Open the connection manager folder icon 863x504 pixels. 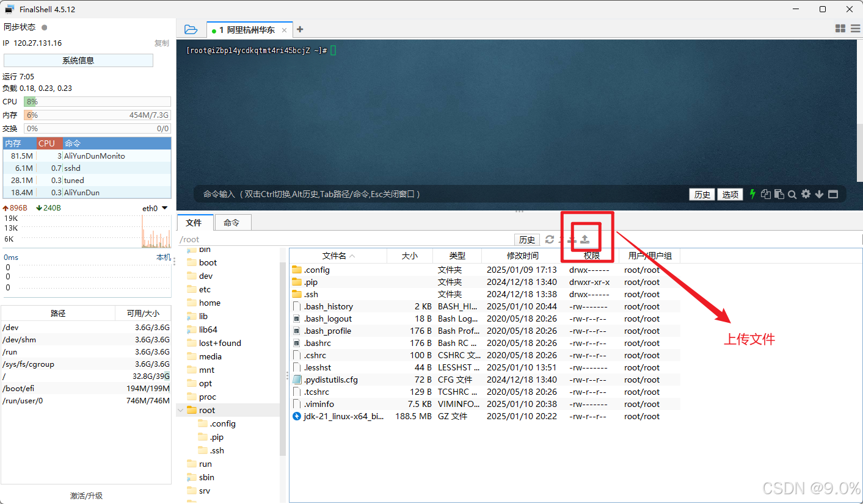click(x=191, y=29)
